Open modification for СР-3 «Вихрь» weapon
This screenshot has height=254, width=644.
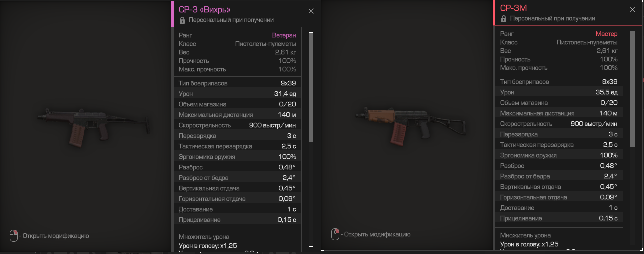[x=56, y=236]
